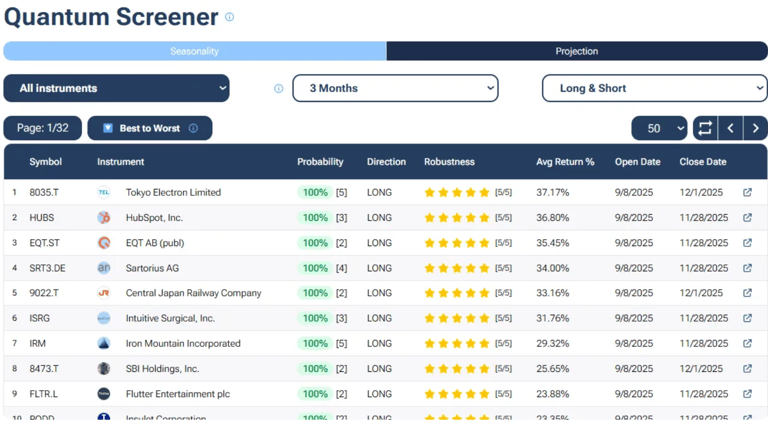Screen dimensions: 768x428
Task: Click the star rating in the 8035.T row
Action: [457, 192]
